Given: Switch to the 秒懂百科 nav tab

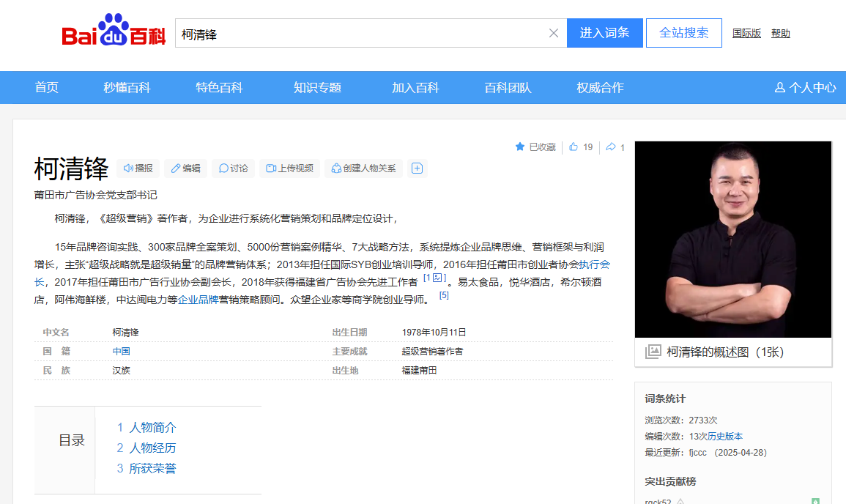Looking at the screenshot, I should [126, 87].
